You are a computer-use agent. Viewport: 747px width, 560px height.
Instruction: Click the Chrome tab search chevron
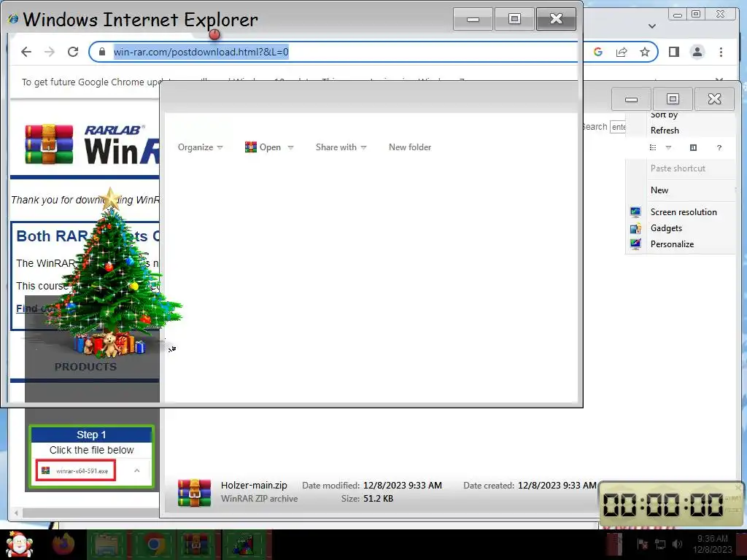pos(652,26)
